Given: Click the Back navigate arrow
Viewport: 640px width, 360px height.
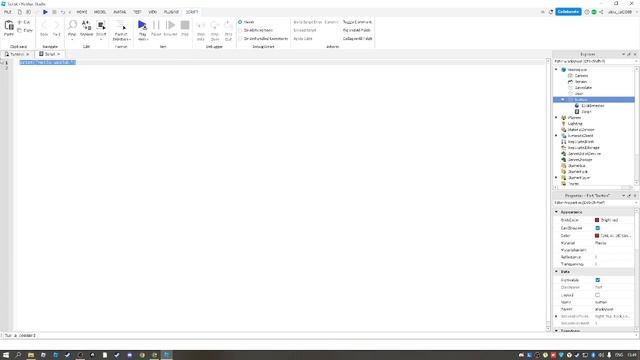Looking at the screenshot, I should tap(44, 25).
